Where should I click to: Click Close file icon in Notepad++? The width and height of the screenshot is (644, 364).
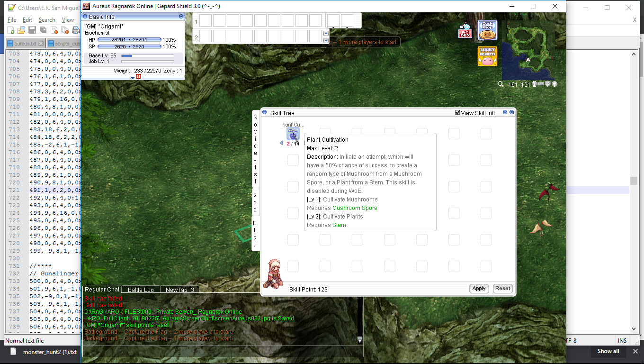(x=54, y=30)
